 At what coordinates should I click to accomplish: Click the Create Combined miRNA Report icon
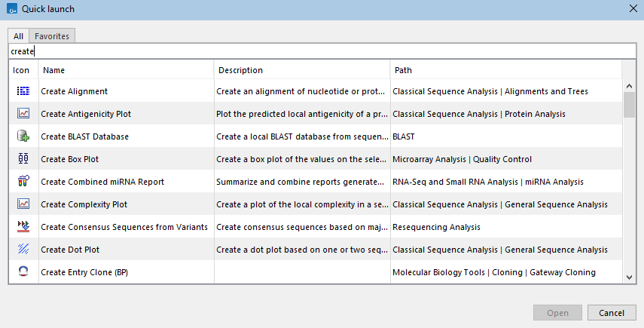pos(23,182)
